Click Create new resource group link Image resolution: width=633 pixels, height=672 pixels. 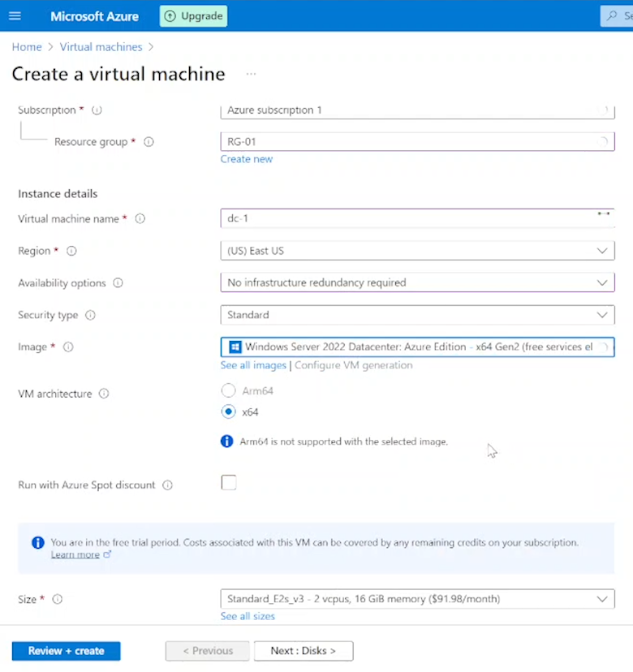247,159
